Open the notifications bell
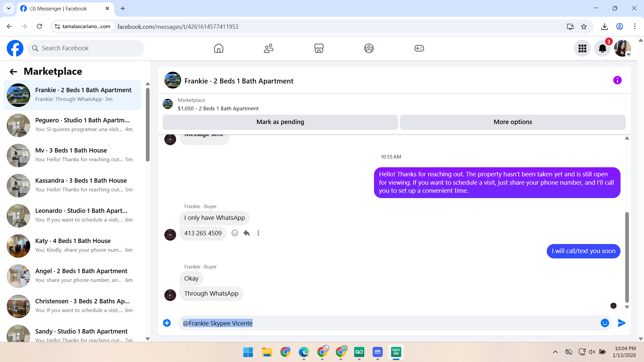Screen dimensions: 644x362 (x=602, y=49)
